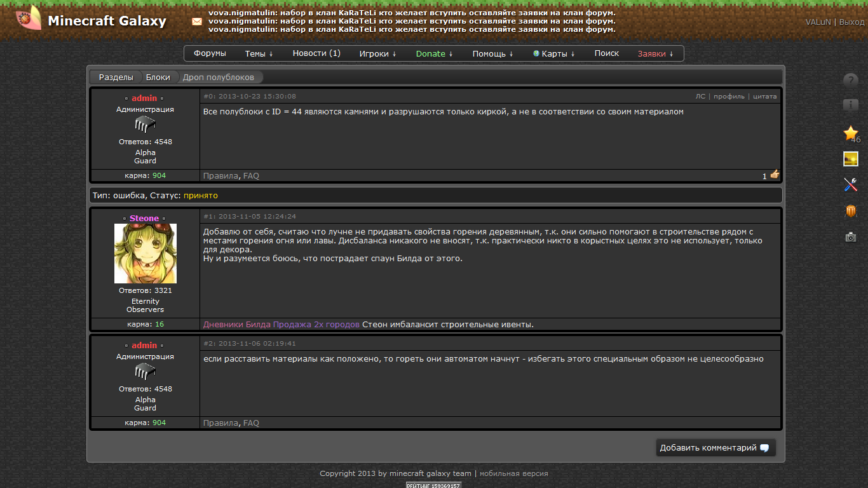The image size is (868, 488).
Task: Open Правила link in post #2 signature
Action: 220,423
